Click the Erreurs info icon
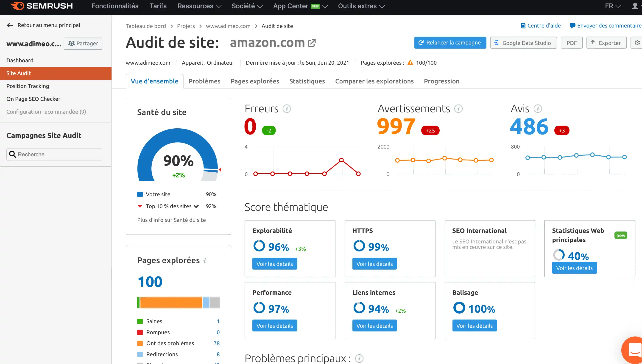This screenshot has height=364, width=642. point(287,109)
